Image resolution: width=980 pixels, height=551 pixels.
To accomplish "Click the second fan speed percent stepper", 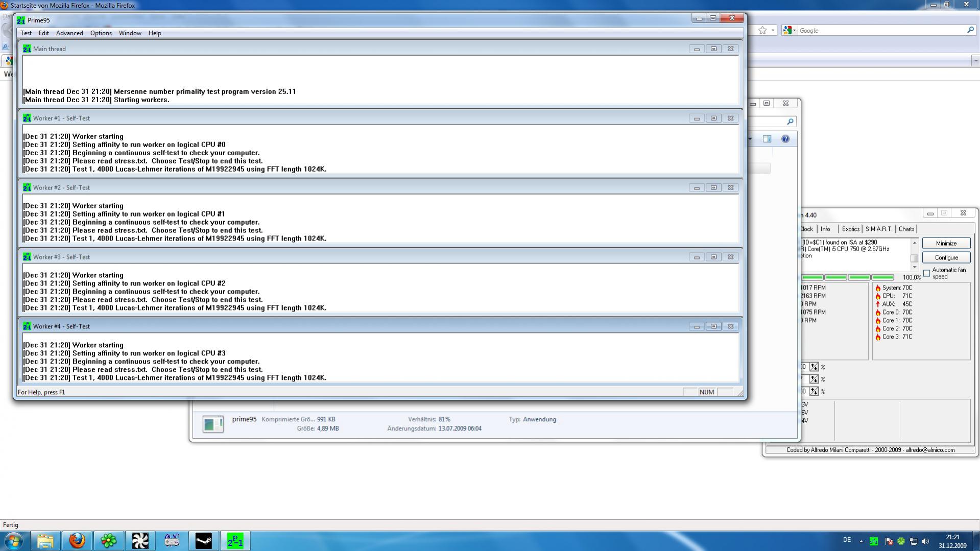I will (x=814, y=379).
